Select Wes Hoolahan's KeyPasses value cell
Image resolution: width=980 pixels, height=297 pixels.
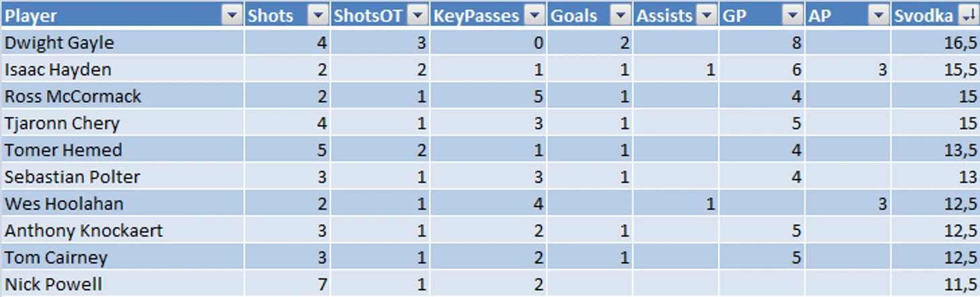click(x=489, y=203)
